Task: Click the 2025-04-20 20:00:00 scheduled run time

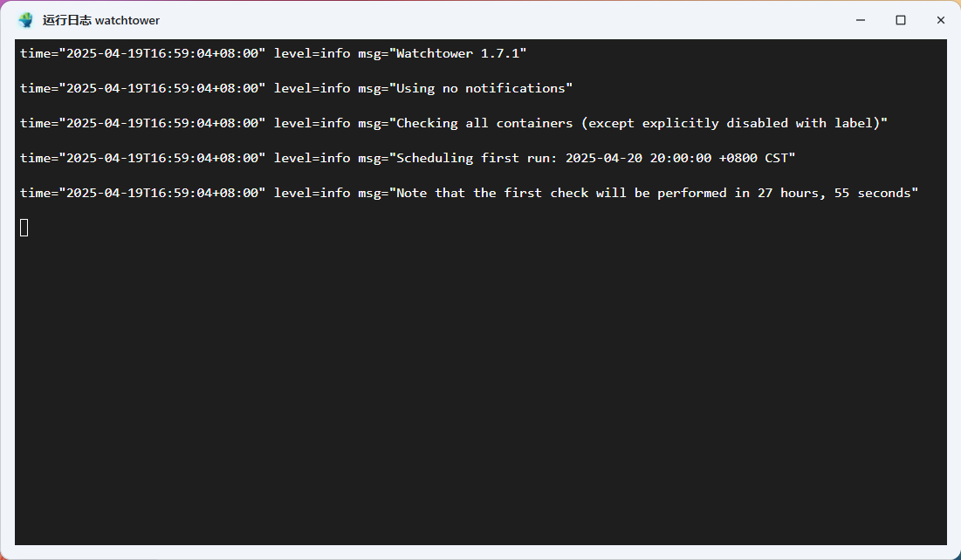Action: point(639,158)
